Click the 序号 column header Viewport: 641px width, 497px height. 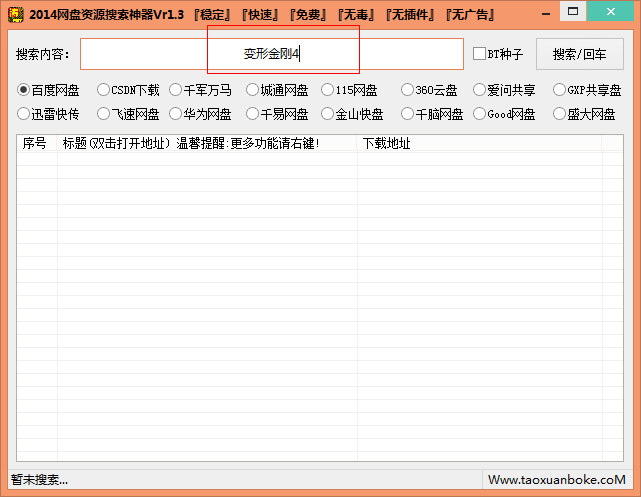pos(37,143)
